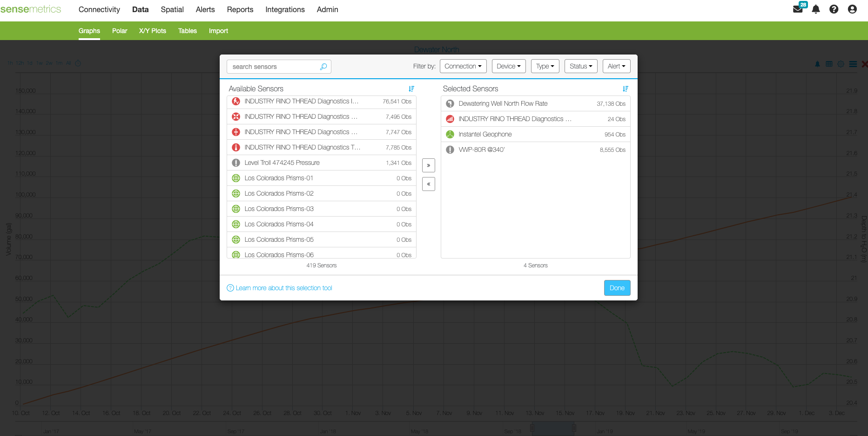Click the Los Colorados Prisms-06 row
Viewport: 868px width, 436px height.
click(322, 254)
